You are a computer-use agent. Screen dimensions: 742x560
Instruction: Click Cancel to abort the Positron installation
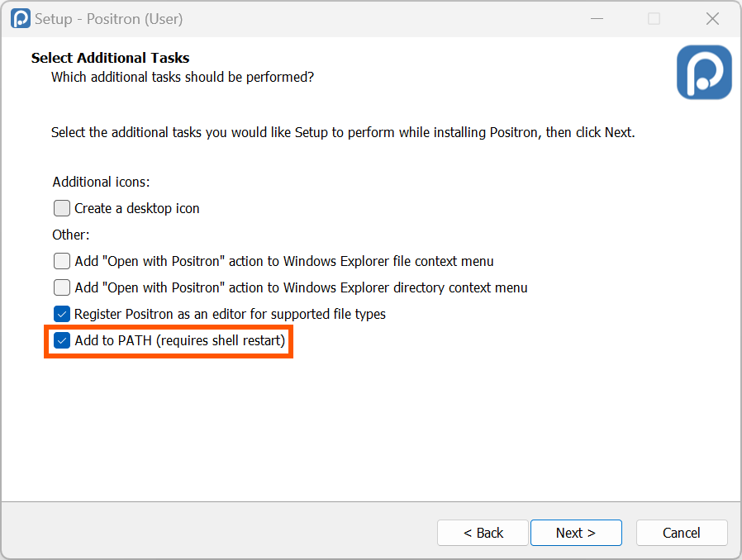pyautogui.click(x=682, y=533)
